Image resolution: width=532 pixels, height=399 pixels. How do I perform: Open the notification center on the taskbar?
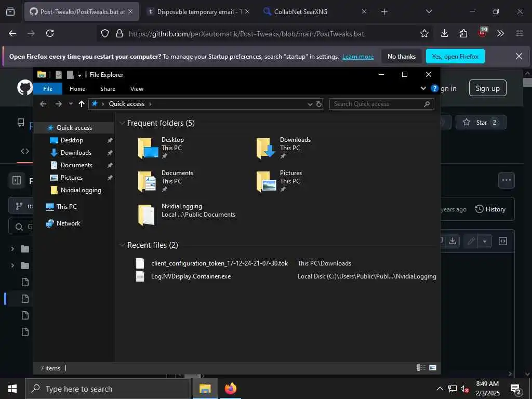(x=516, y=389)
